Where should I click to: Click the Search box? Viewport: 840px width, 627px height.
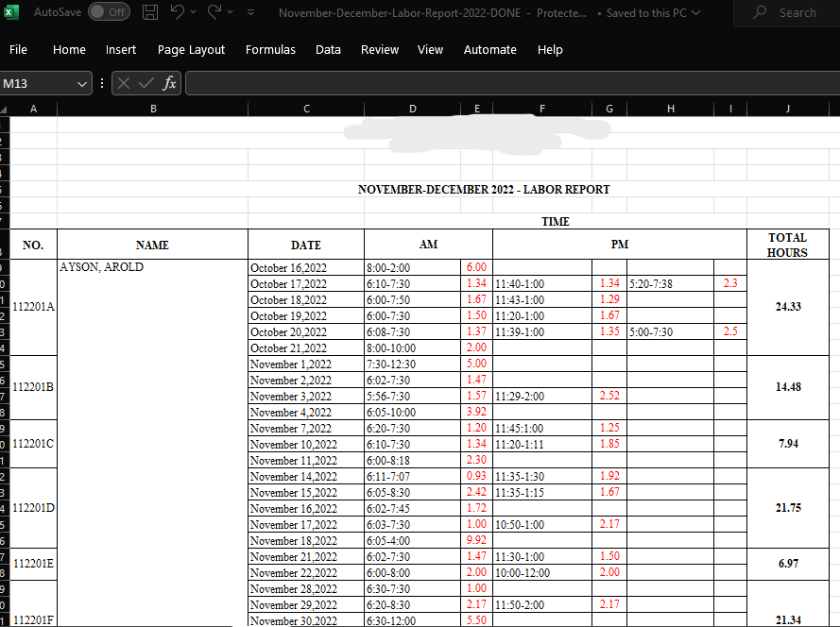(x=786, y=13)
